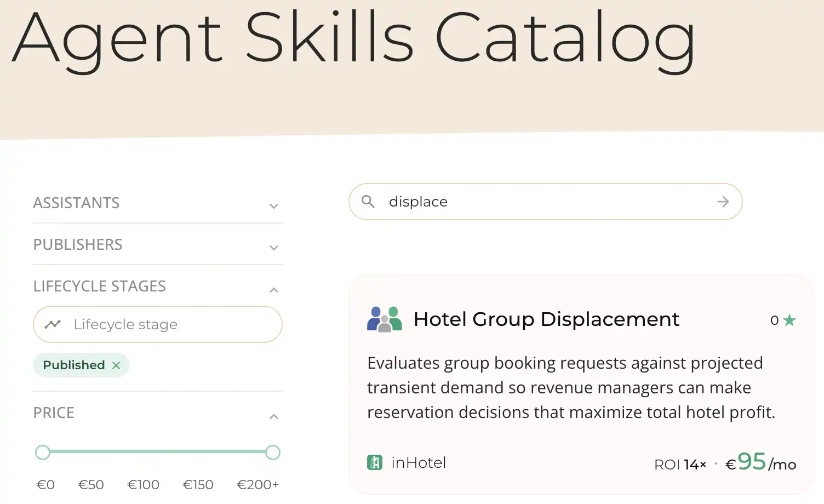Click the Hotel Group Displacement people icon
824x504 pixels.
[384, 319]
